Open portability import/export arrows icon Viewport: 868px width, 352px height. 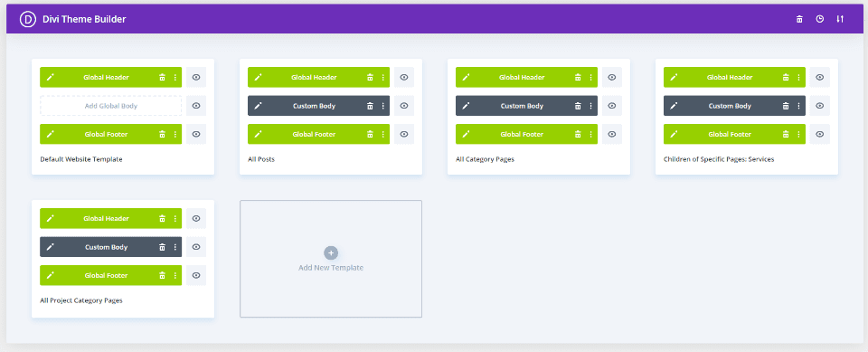click(840, 19)
